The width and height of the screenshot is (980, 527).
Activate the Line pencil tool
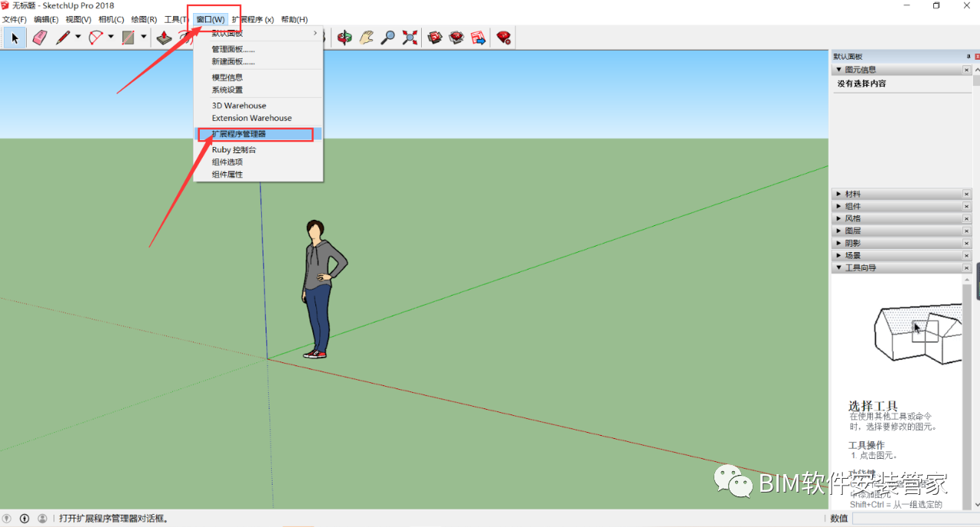[63, 38]
